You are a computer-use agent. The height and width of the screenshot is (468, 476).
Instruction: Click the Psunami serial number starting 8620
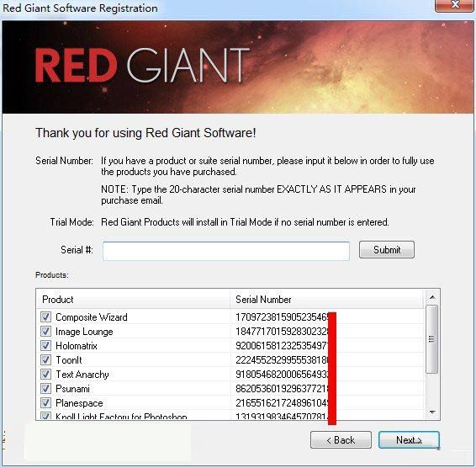pos(282,389)
